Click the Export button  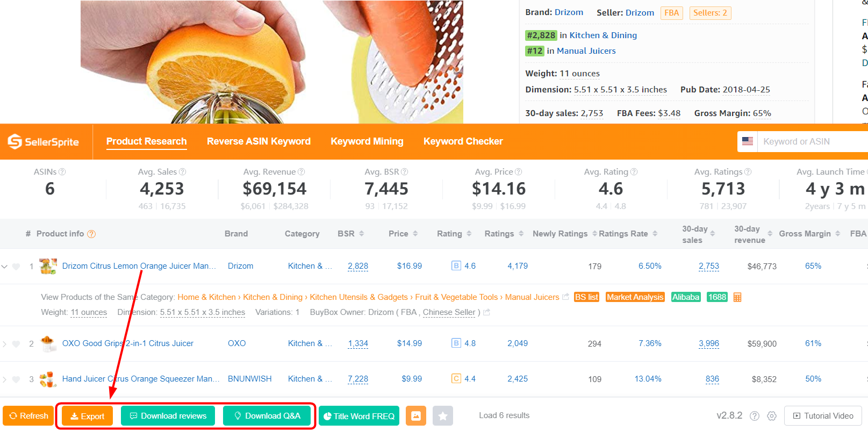pyautogui.click(x=87, y=416)
